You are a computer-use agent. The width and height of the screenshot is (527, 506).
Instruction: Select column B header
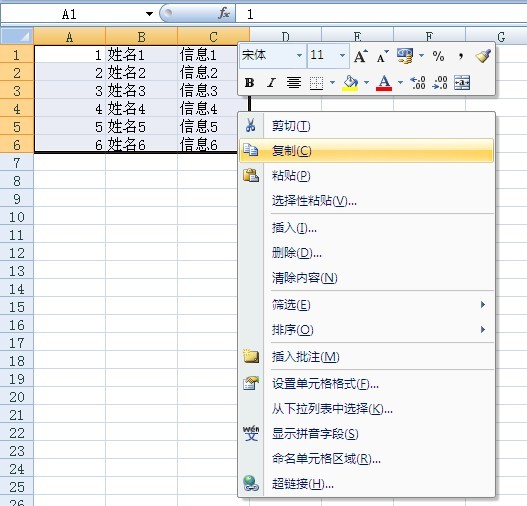tap(141, 36)
